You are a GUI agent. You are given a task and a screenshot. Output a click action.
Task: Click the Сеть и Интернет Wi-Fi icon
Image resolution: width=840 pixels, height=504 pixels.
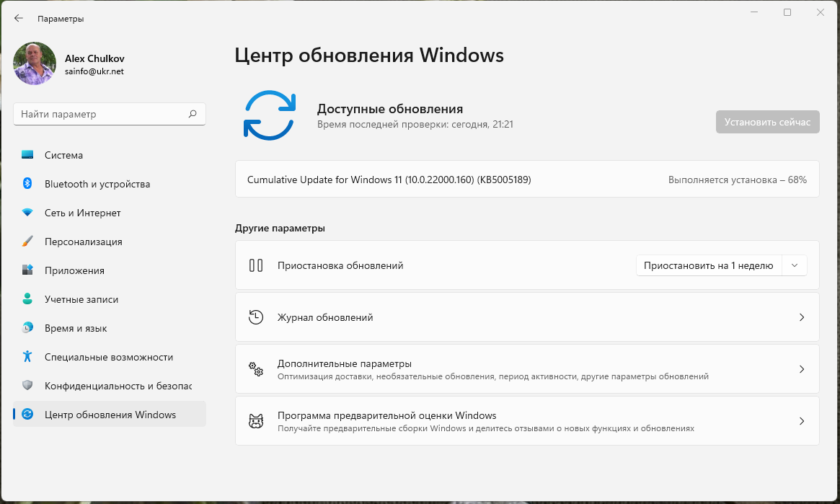click(27, 213)
